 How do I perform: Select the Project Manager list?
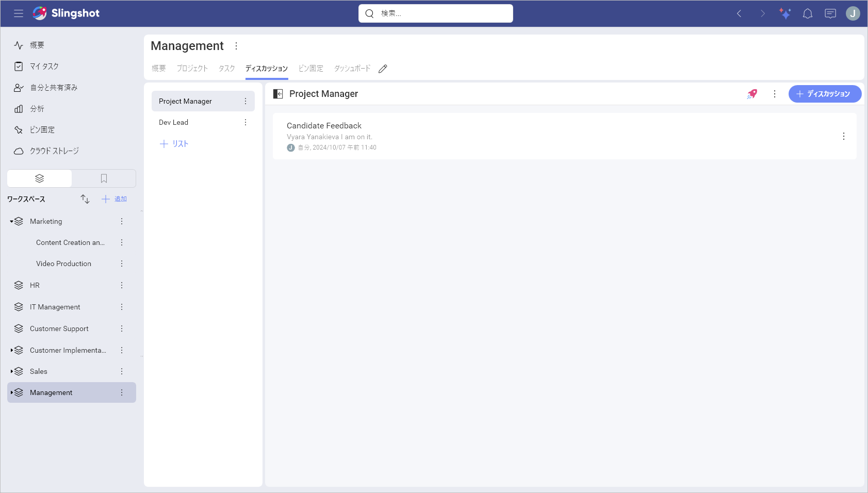203,101
